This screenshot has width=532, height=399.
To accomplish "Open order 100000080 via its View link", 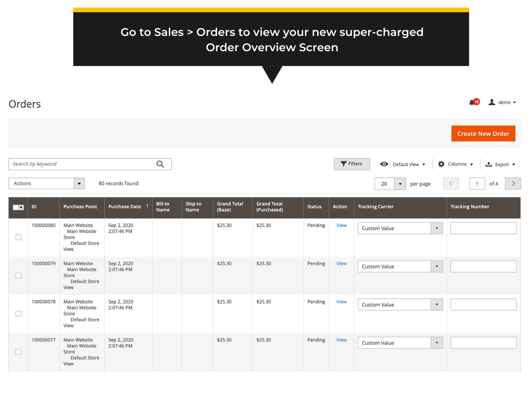I will click(341, 225).
